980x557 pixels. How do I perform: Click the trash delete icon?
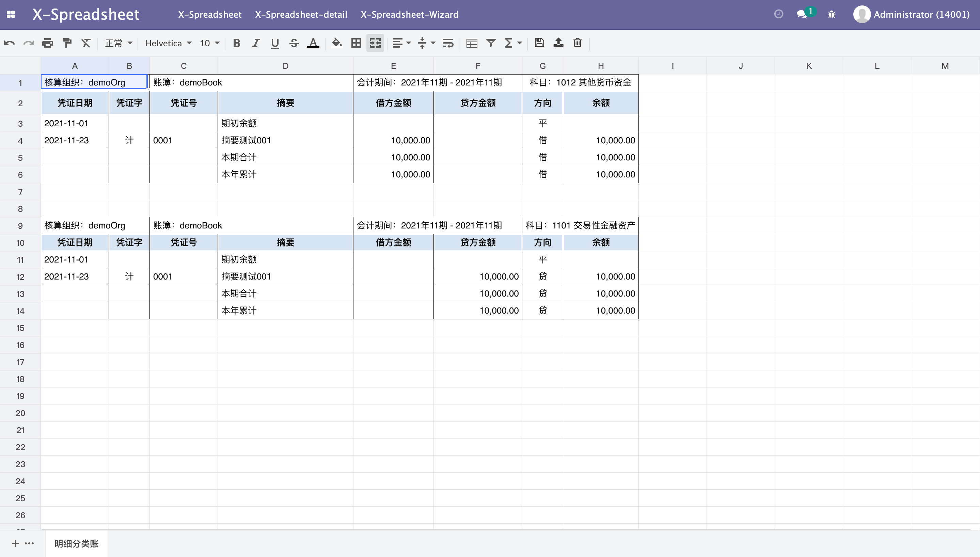[x=578, y=43]
